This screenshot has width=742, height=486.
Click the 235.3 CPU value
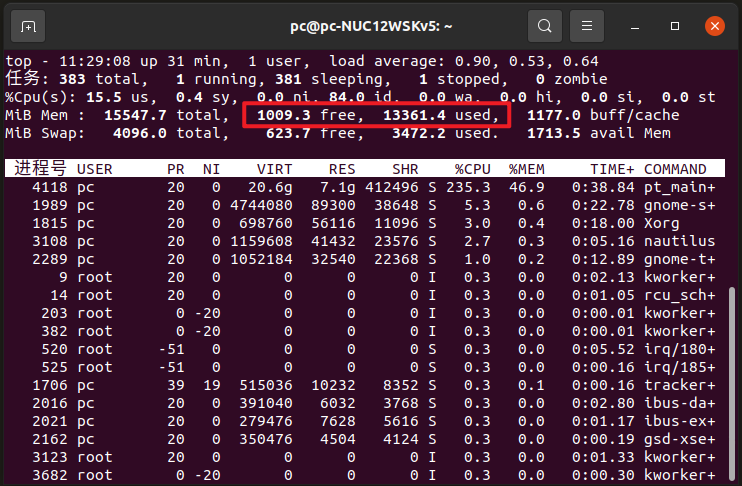[x=468, y=187]
